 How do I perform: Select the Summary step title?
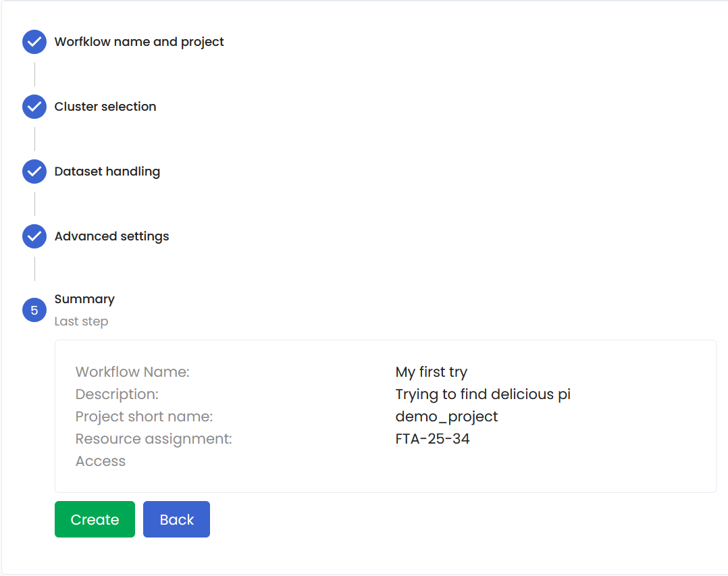pos(84,299)
